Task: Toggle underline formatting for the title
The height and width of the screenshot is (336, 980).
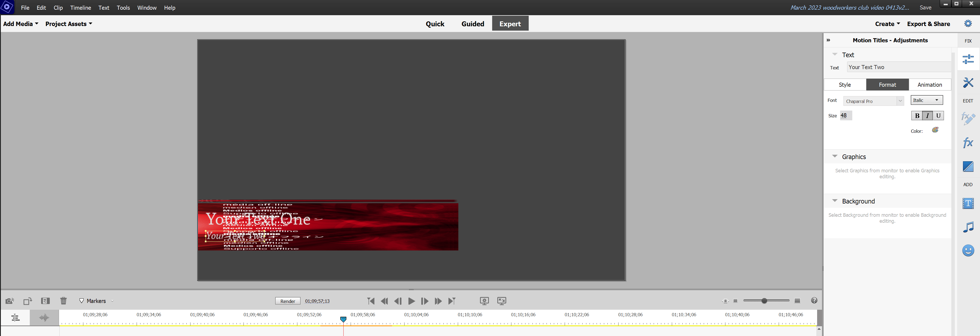Action: click(938, 115)
